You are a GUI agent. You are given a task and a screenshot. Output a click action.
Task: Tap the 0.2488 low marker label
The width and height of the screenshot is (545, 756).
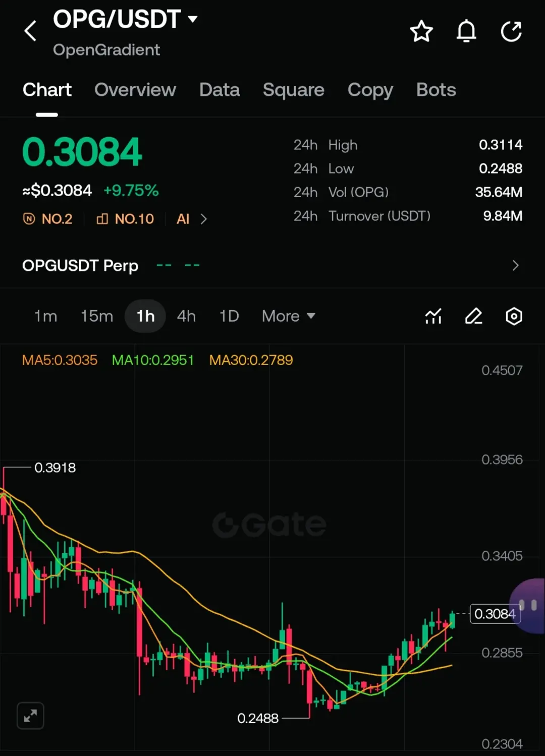(x=258, y=718)
